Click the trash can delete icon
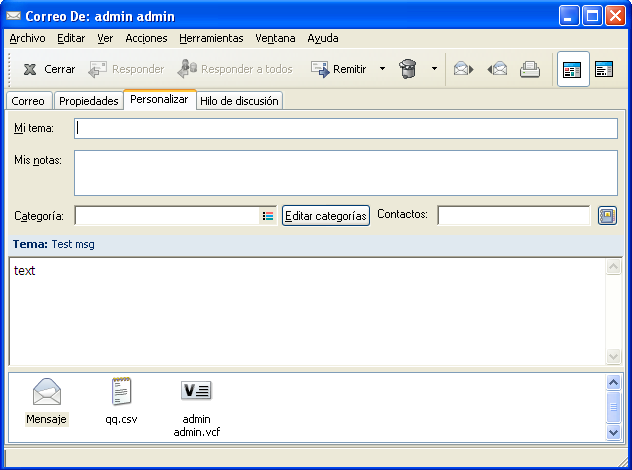The image size is (632, 470). coord(407,69)
